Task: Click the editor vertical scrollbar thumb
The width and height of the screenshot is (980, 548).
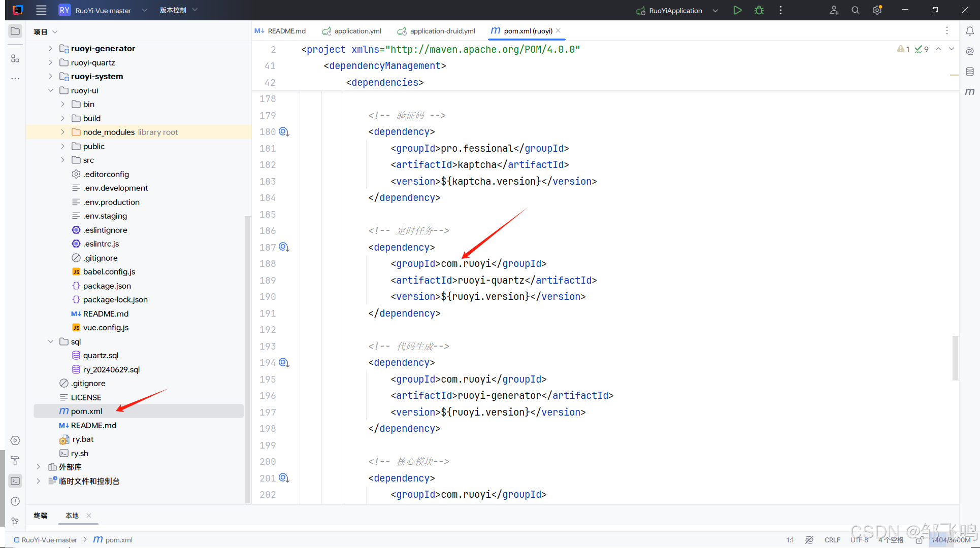Action: (x=955, y=358)
